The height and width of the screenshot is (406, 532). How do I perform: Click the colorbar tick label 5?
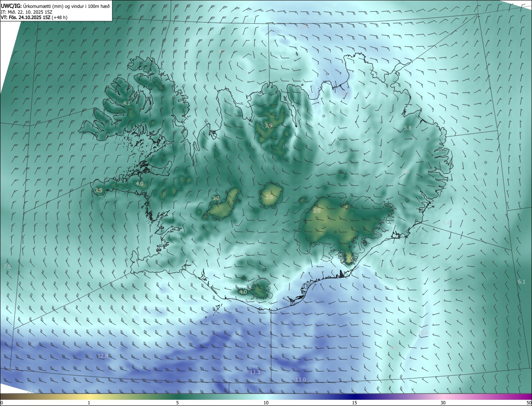[177, 403]
